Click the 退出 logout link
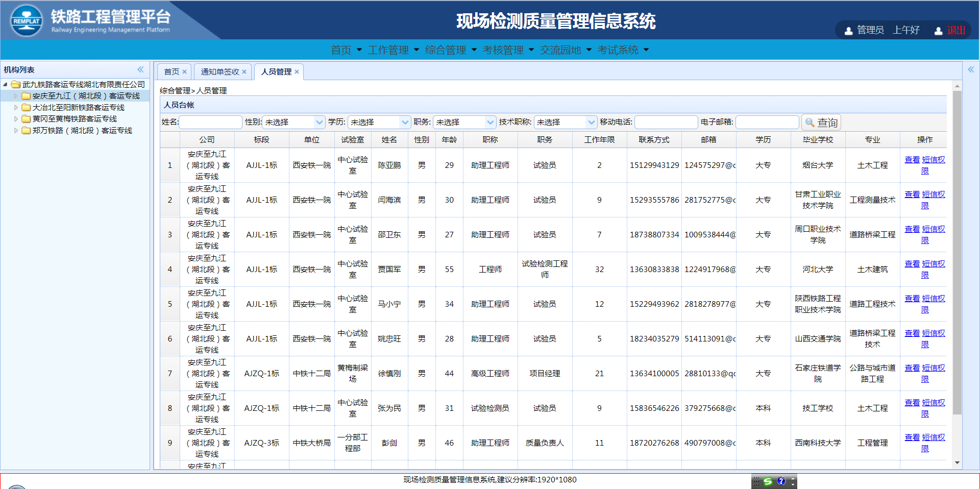Image resolution: width=980 pixels, height=489 pixels. (x=956, y=30)
